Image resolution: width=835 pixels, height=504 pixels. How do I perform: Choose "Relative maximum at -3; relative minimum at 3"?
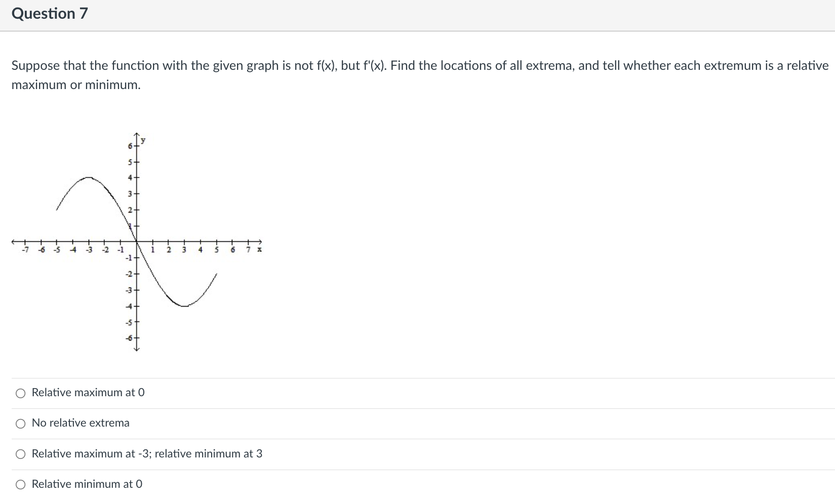(20, 454)
